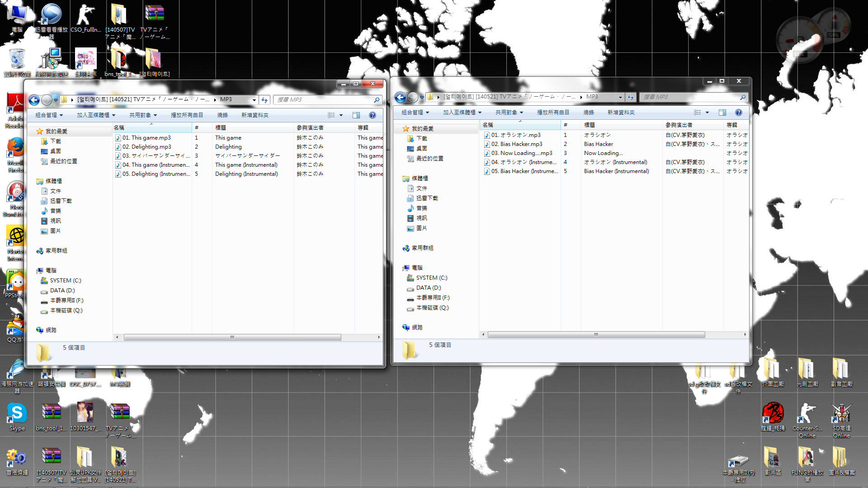Toggle preview pane icon in left window
Viewport: 868px width, 488px height.
(x=356, y=115)
